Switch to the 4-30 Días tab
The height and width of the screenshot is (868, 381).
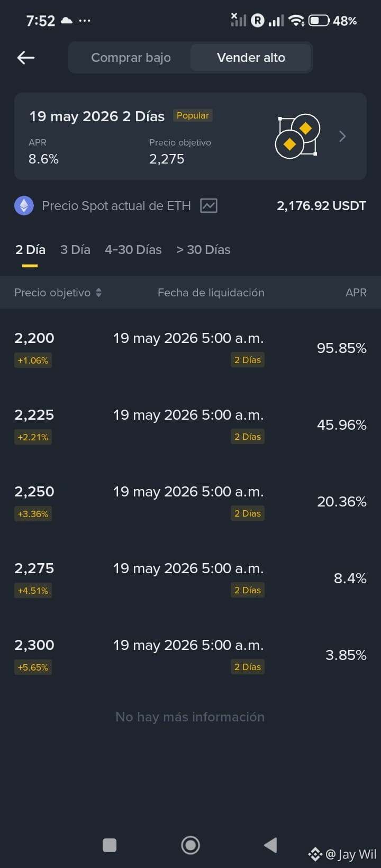point(133,250)
